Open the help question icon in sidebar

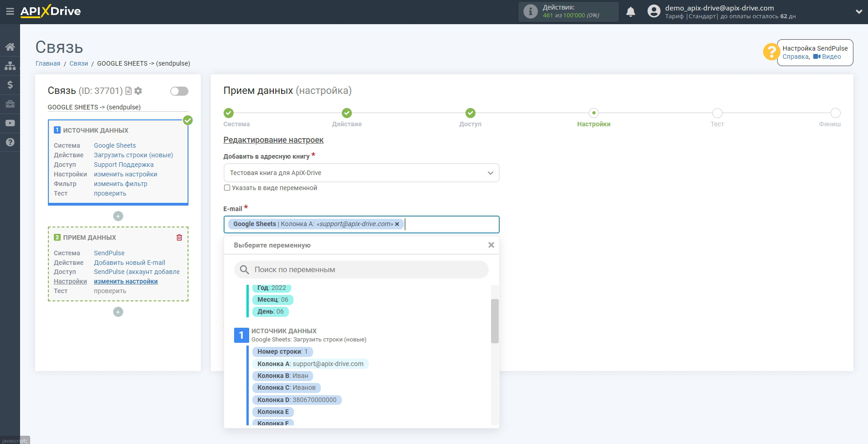[x=10, y=142]
